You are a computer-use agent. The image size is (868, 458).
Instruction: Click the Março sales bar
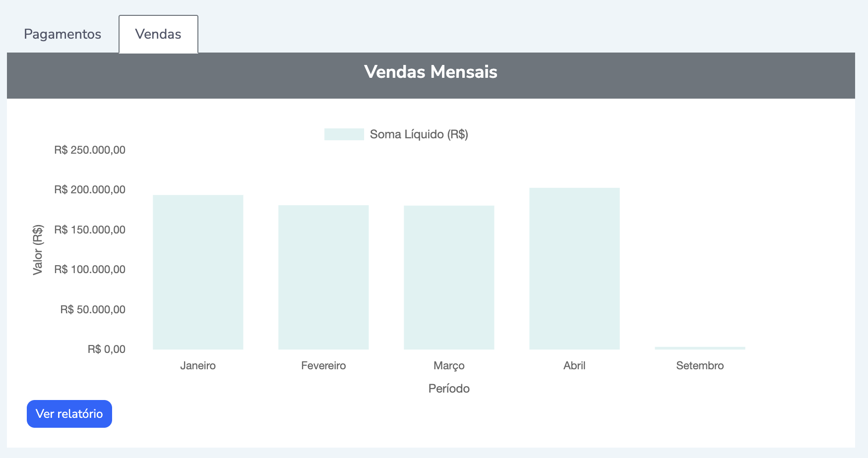[449, 277]
